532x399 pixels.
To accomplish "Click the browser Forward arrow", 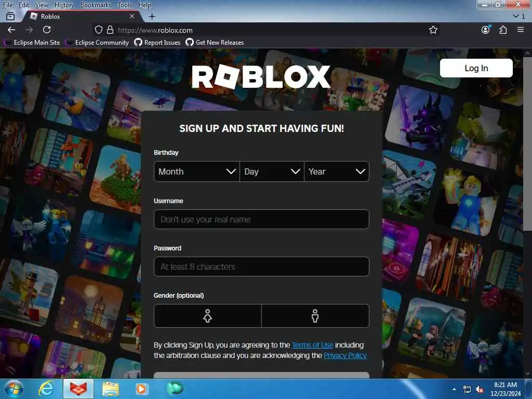I will tap(29, 30).
